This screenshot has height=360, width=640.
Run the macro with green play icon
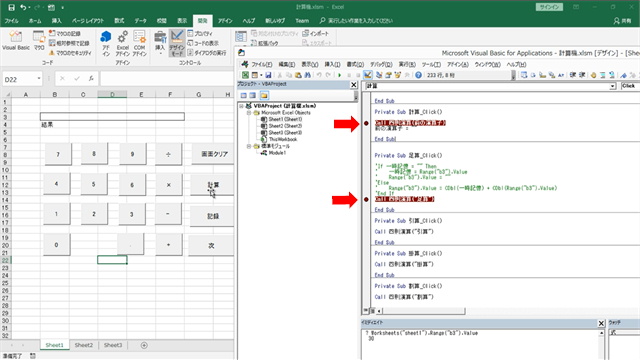tap(339, 75)
